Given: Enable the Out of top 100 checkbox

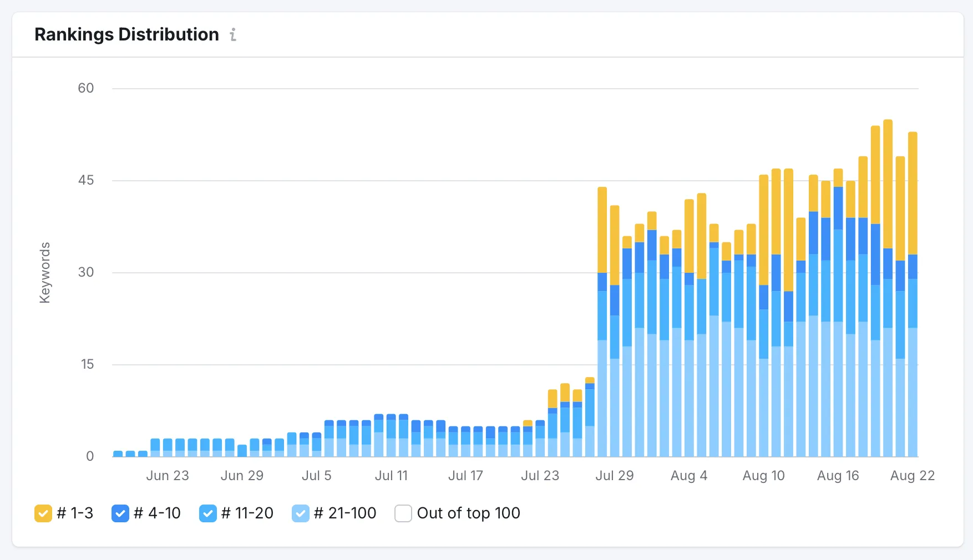Looking at the screenshot, I should coord(403,513).
